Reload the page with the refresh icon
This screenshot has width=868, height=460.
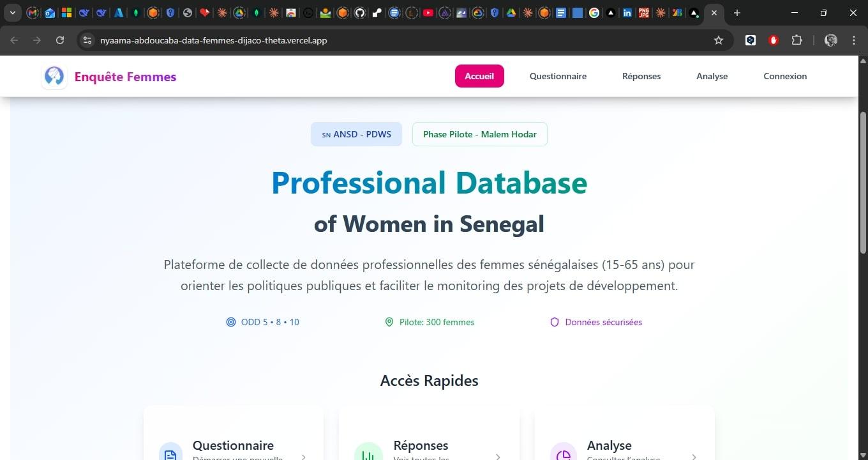pos(60,40)
